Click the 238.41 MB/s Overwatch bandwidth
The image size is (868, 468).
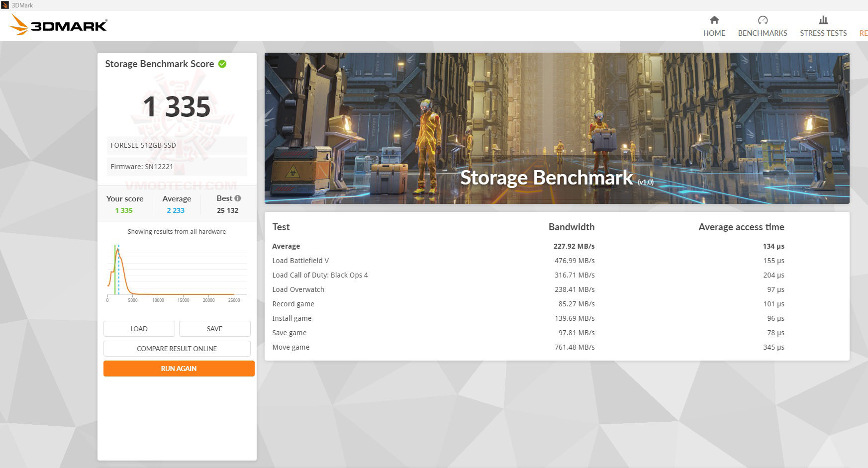[x=575, y=289]
